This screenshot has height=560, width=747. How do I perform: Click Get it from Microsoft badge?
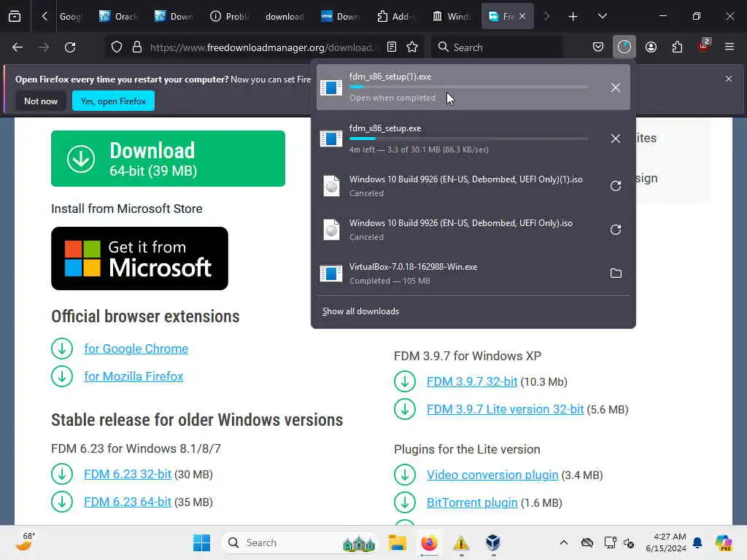pos(139,259)
